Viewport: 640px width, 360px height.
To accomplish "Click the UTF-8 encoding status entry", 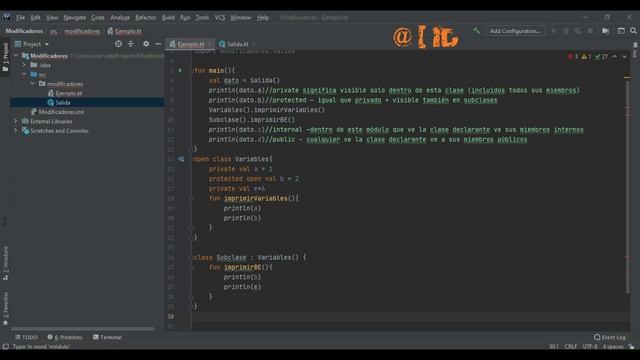I will (590, 347).
